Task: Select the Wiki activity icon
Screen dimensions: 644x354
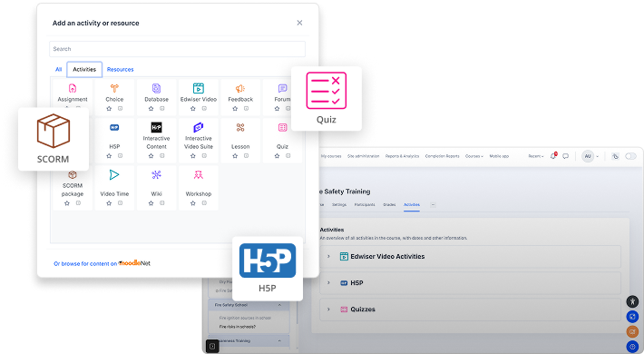Action: (x=157, y=175)
